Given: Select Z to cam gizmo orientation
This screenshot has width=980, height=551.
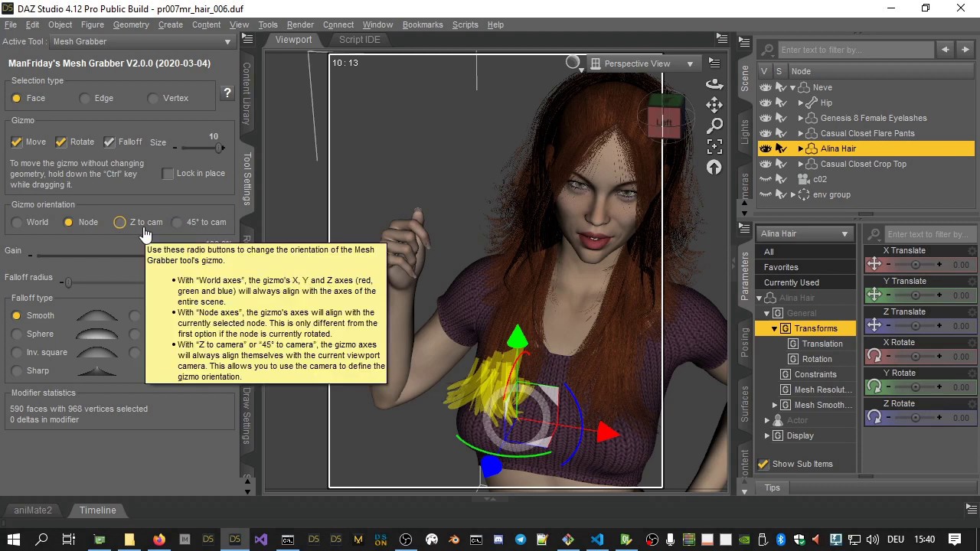Looking at the screenshot, I should tap(120, 222).
